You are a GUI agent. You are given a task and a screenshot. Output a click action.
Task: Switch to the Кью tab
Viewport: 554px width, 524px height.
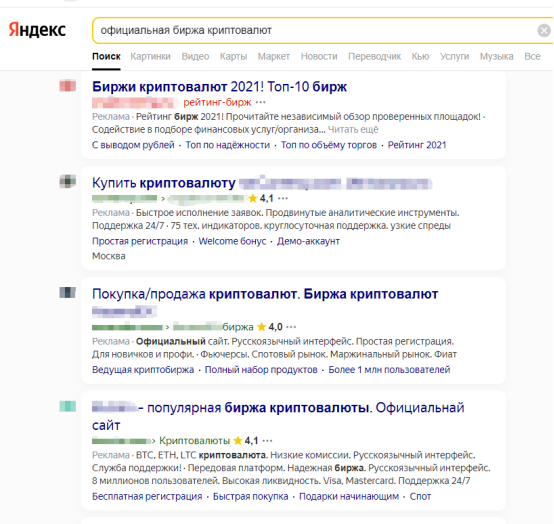[x=420, y=57]
